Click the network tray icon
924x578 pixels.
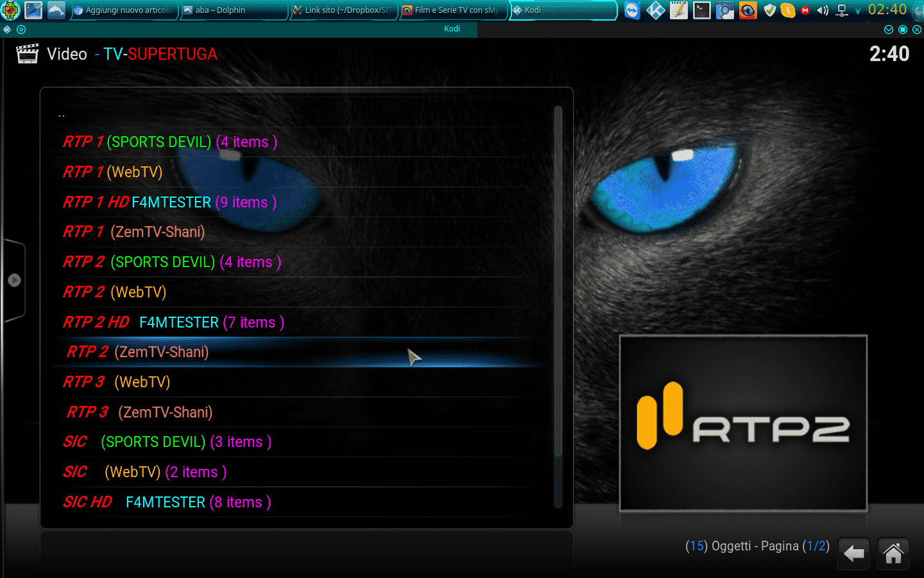[842, 10]
